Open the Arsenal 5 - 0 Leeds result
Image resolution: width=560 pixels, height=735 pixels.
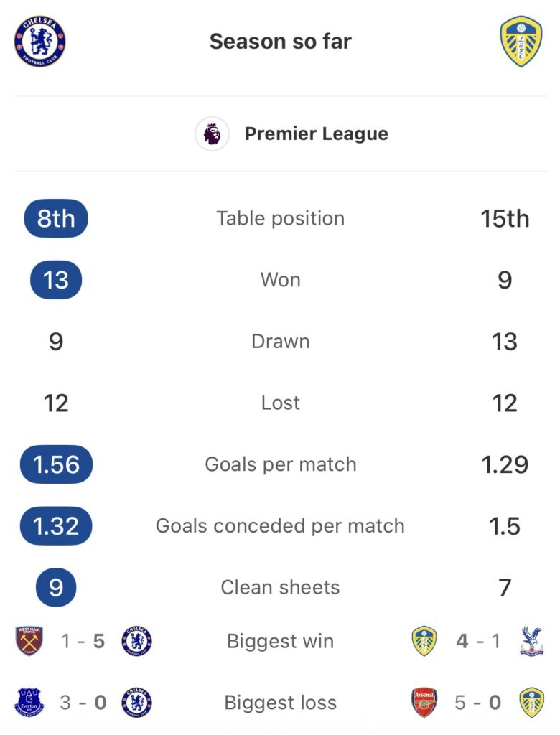[x=477, y=703]
